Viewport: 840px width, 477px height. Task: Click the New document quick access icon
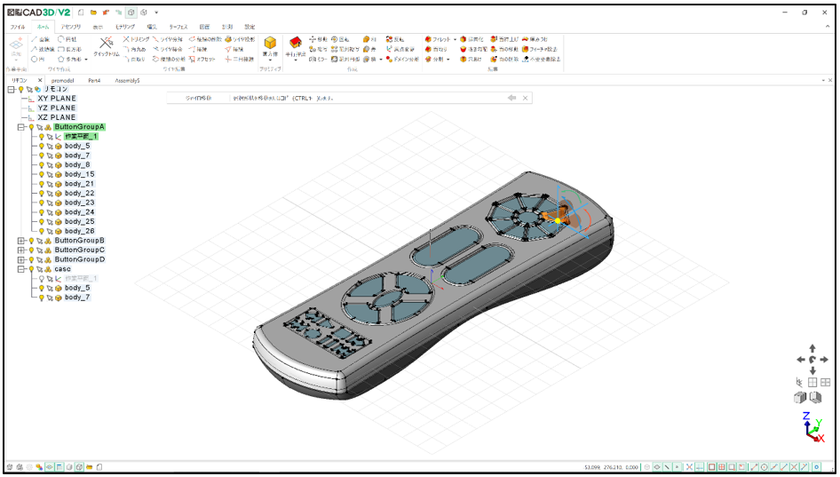click(x=81, y=12)
